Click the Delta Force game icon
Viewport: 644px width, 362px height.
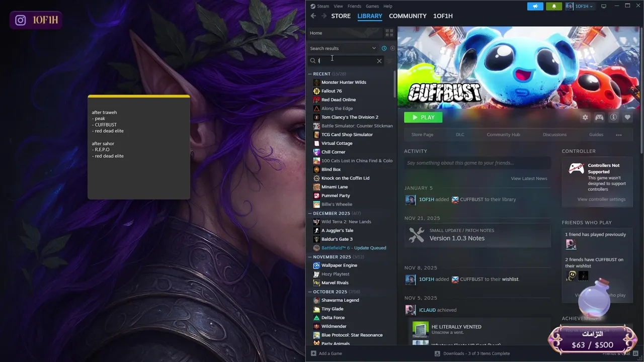click(x=316, y=318)
